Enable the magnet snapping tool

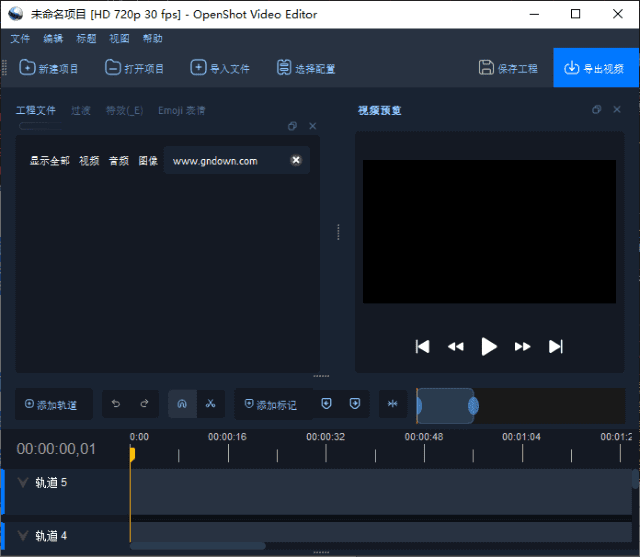pyautogui.click(x=182, y=404)
